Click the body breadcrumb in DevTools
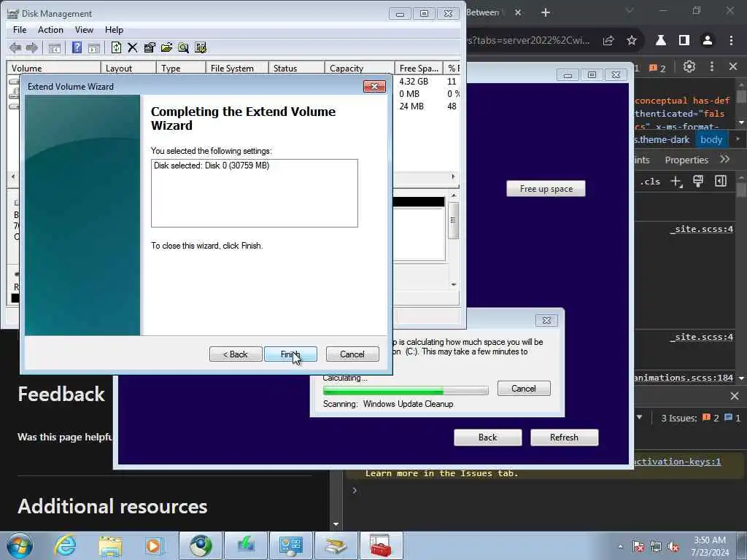Viewport: 747px width, 560px height. (711, 139)
